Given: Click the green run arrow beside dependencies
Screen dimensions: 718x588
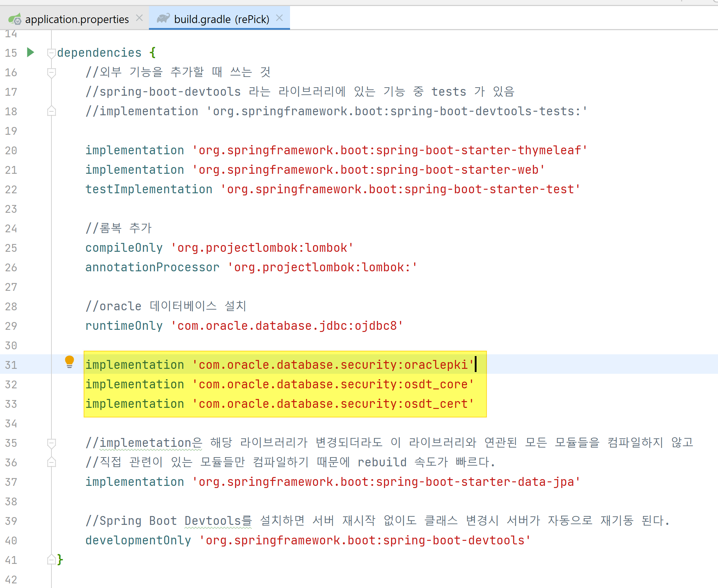Looking at the screenshot, I should tap(30, 52).
